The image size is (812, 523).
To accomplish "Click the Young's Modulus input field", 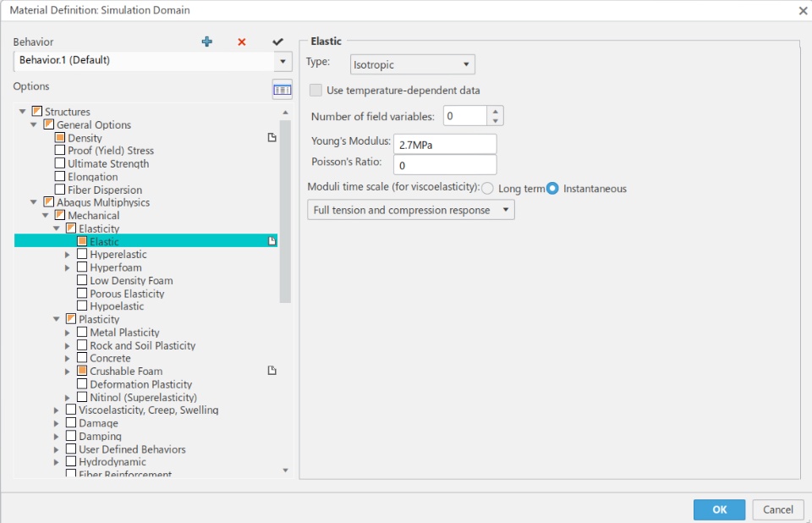I will coord(445,144).
